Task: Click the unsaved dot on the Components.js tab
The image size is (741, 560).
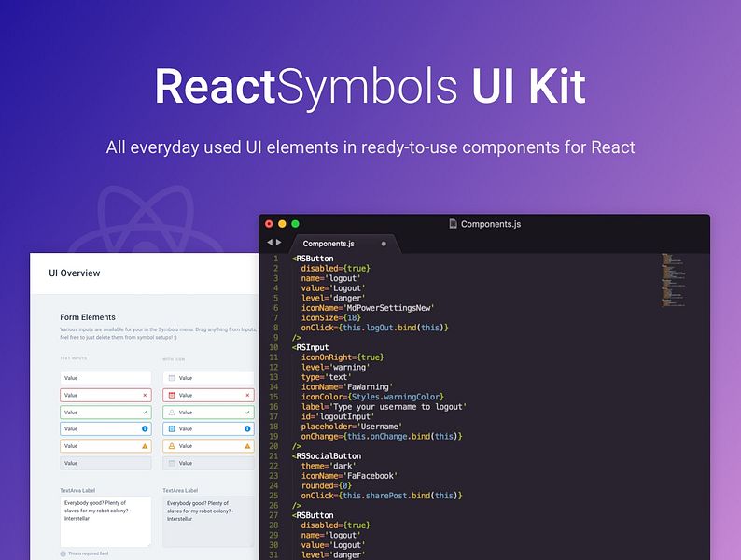Action: click(384, 244)
